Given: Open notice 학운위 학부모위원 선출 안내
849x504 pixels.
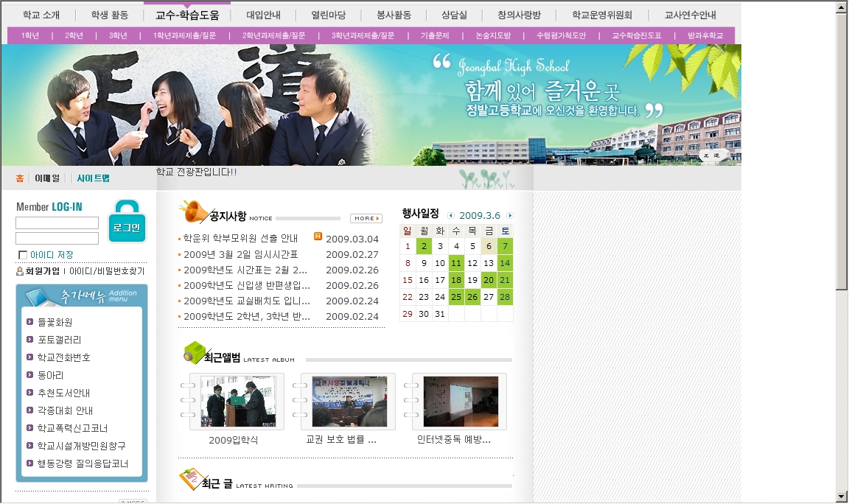Looking at the screenshot, I should pyautogui.click(x=240, y=239).
